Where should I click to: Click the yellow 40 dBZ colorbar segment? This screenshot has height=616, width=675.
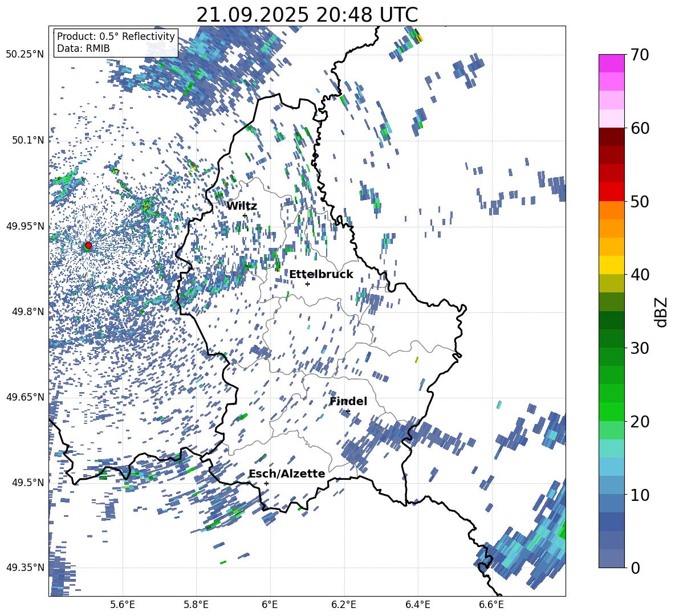611,265
